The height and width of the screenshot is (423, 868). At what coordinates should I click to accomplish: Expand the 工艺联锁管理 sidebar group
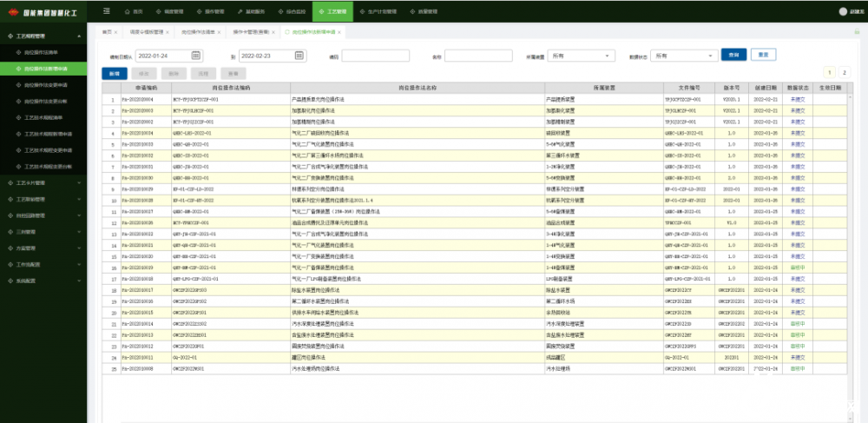[x=79, y=199]
